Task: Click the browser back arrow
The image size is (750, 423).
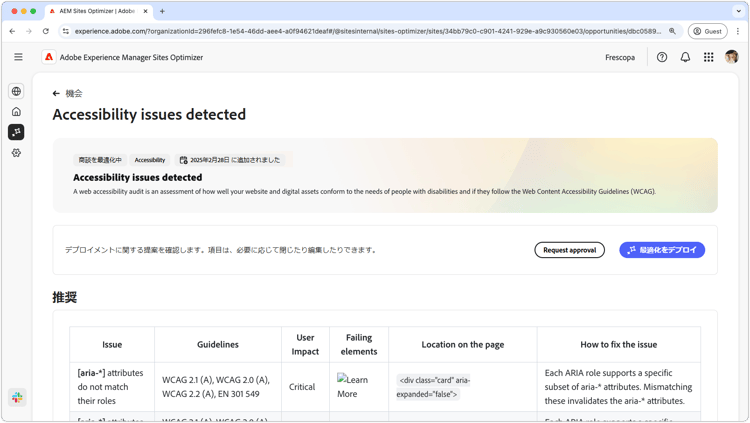Action: coord(12,31)
